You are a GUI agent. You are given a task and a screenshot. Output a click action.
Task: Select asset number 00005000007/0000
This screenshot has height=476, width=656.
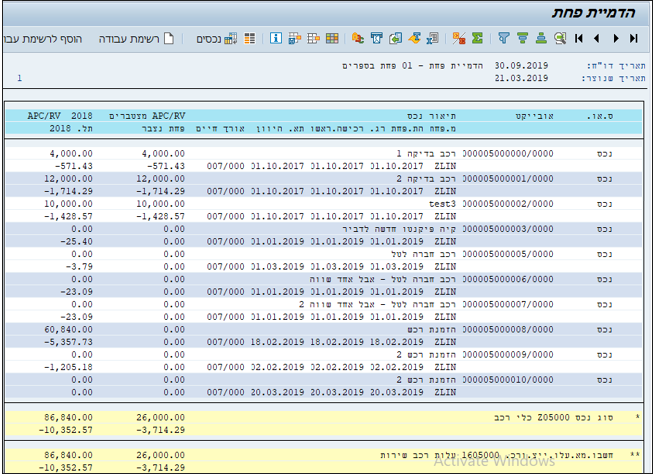click(x=508, y=304)
